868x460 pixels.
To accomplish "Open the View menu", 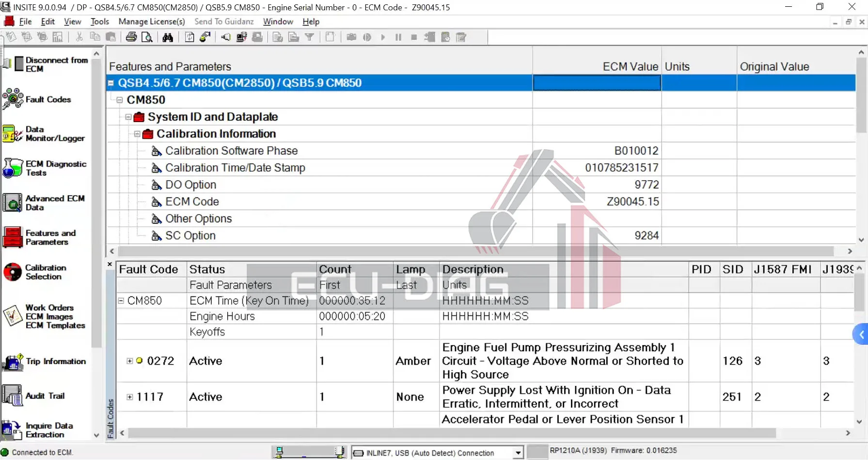I will click(73, 22).
